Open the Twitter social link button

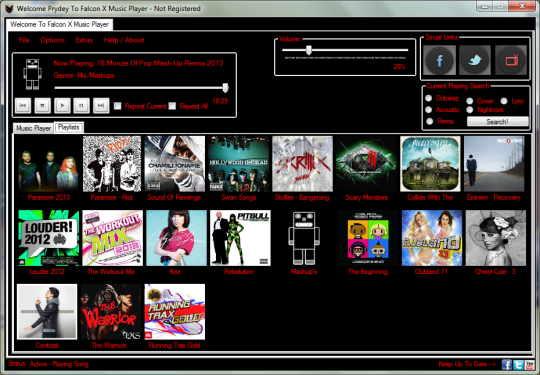pyautogui.click(x=475, y=60)
